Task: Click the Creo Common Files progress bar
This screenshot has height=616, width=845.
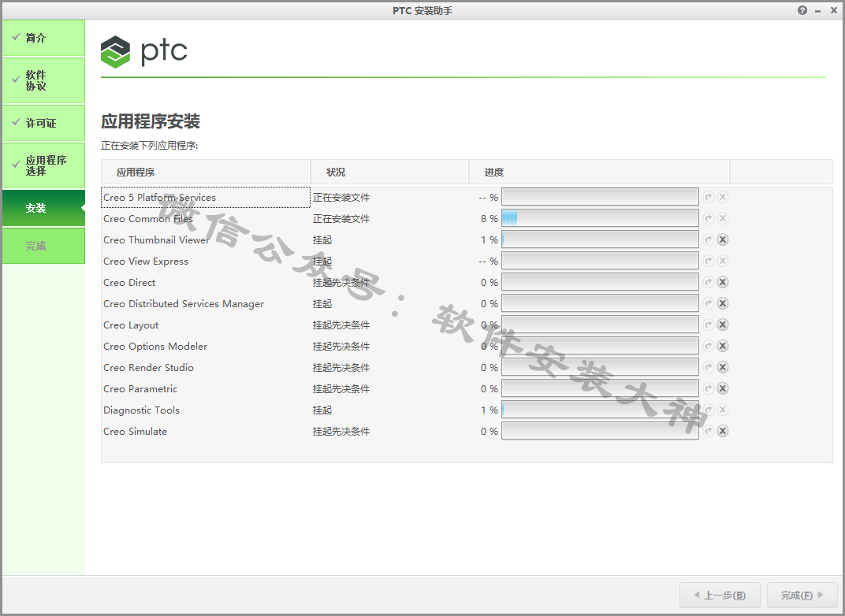Action: click(600, 218)
